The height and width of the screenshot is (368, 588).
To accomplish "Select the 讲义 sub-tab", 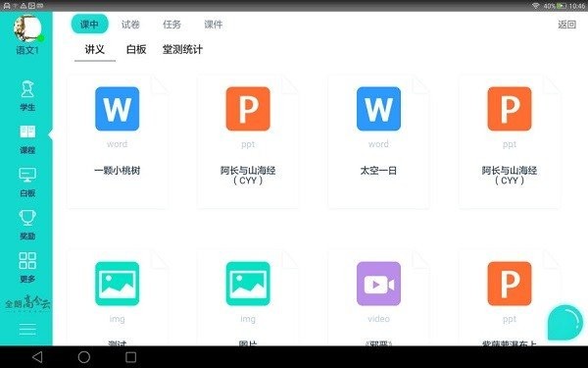I will (94, 49).
